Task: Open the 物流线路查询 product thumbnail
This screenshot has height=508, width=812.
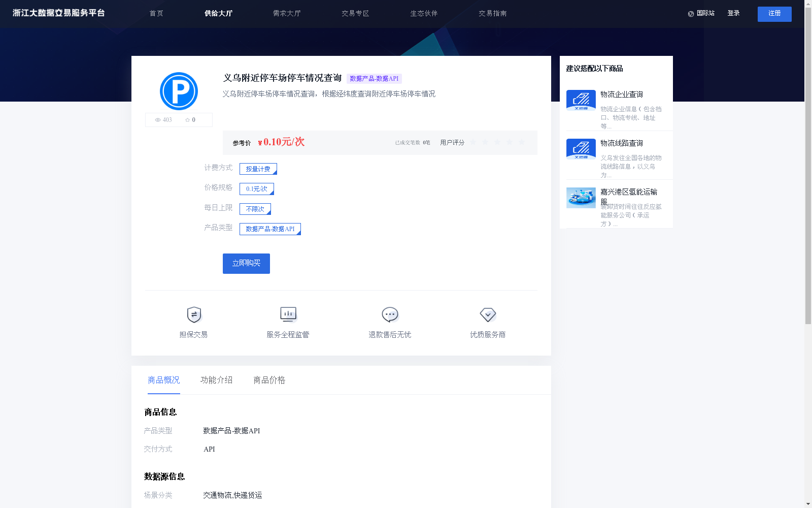Action: tap(581, 149)
